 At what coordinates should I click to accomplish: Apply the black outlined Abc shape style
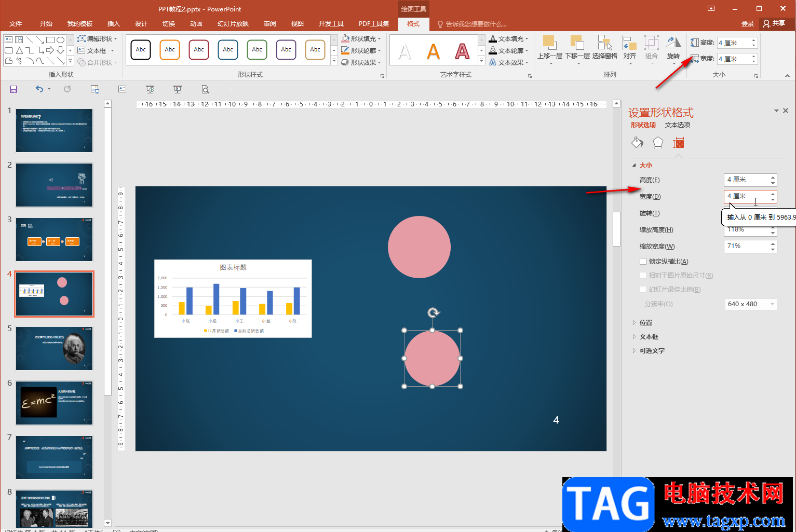tap(141, 50)
